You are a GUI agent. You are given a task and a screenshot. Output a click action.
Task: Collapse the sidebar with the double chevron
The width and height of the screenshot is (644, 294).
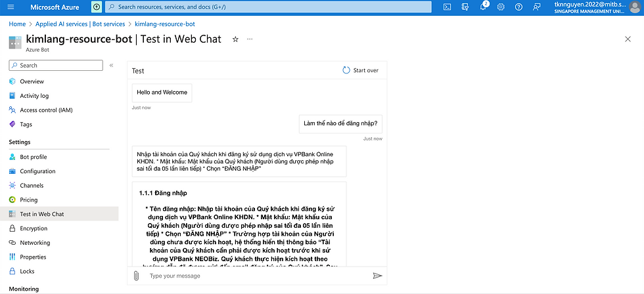tap(111, 65)
